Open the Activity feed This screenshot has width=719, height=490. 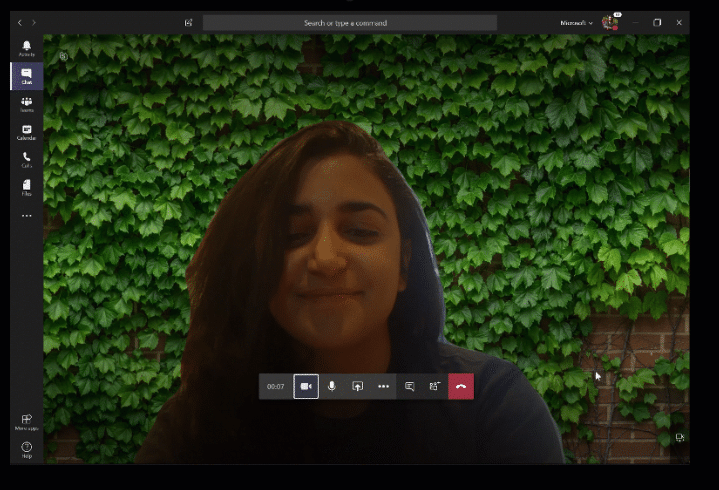[27, 48]
